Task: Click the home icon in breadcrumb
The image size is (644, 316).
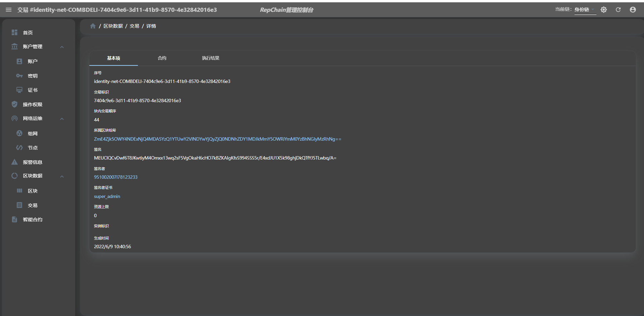Action: [93, 26]
